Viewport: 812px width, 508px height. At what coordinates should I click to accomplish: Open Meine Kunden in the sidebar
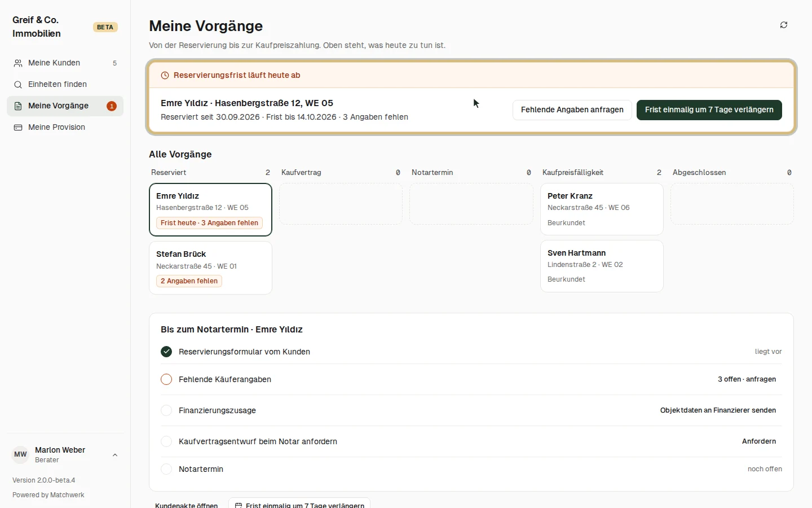[x=65, y=63]
